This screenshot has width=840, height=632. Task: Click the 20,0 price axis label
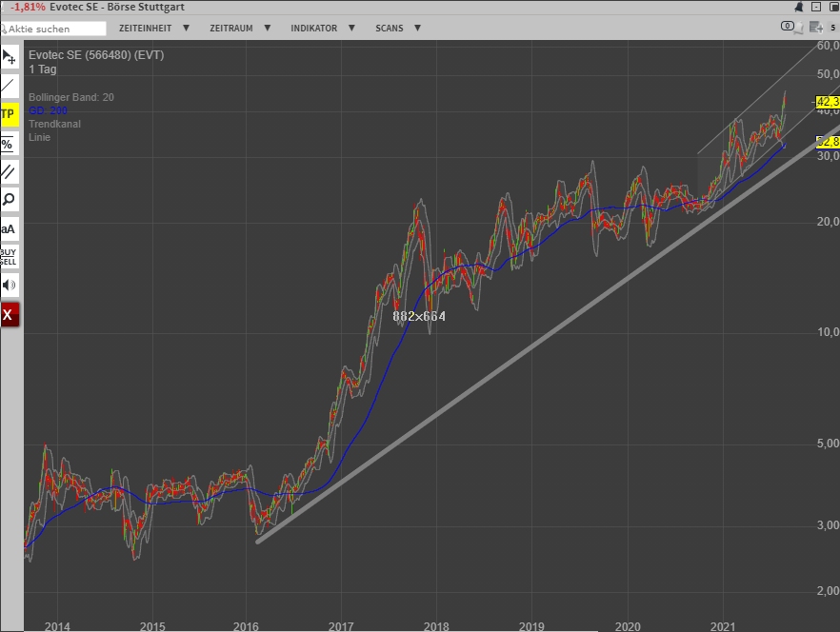click(x=829, y=222)
